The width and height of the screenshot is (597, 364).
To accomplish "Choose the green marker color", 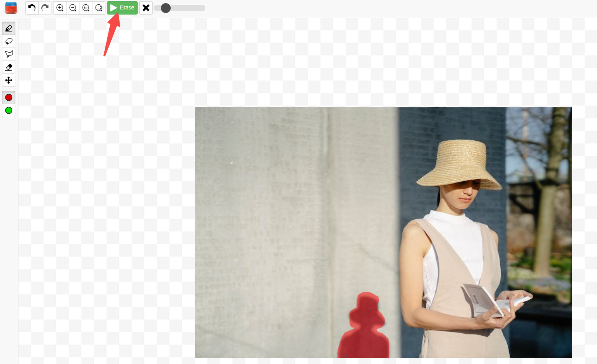I will pyautogui.click(x=9, y=110).
